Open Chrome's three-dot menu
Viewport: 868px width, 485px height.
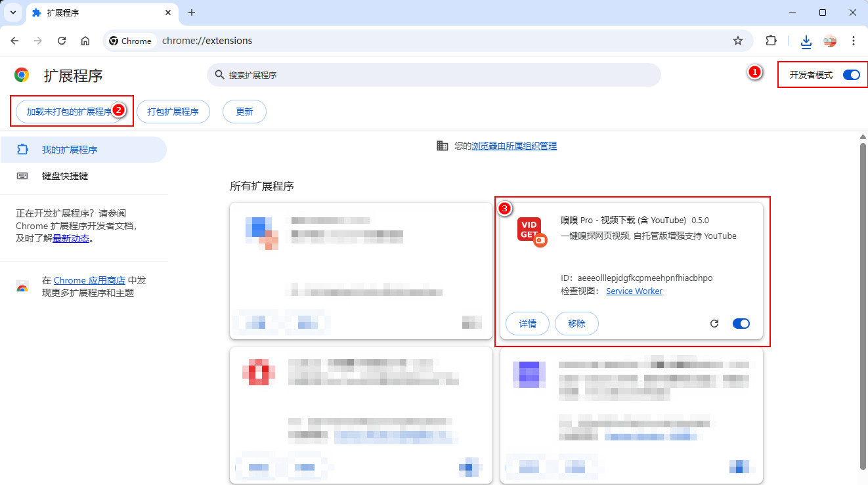[x=854, y=40]
